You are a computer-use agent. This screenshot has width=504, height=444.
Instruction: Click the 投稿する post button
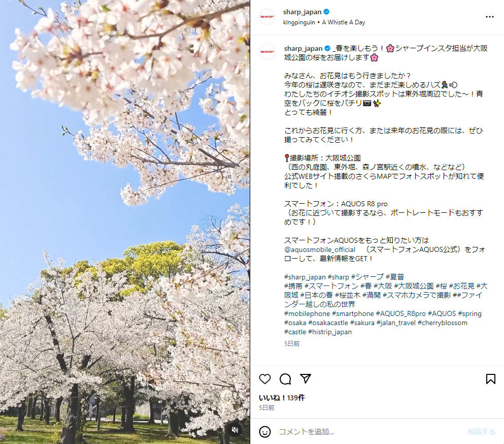click(x=481, y=432)
